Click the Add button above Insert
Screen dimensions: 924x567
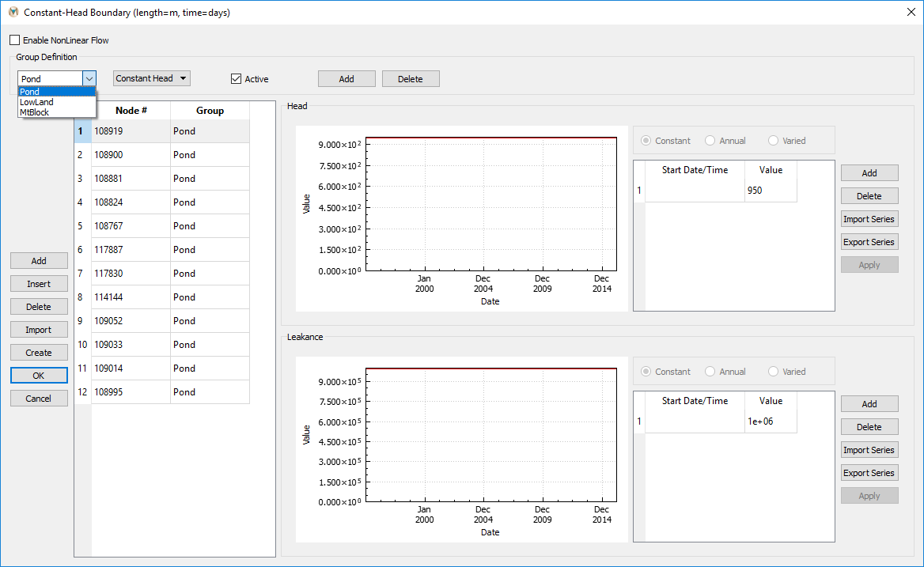[39, 261]
